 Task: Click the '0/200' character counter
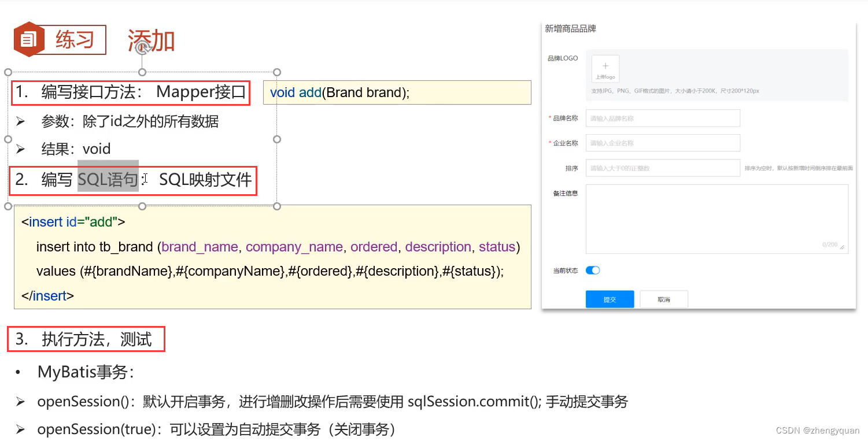830,244
